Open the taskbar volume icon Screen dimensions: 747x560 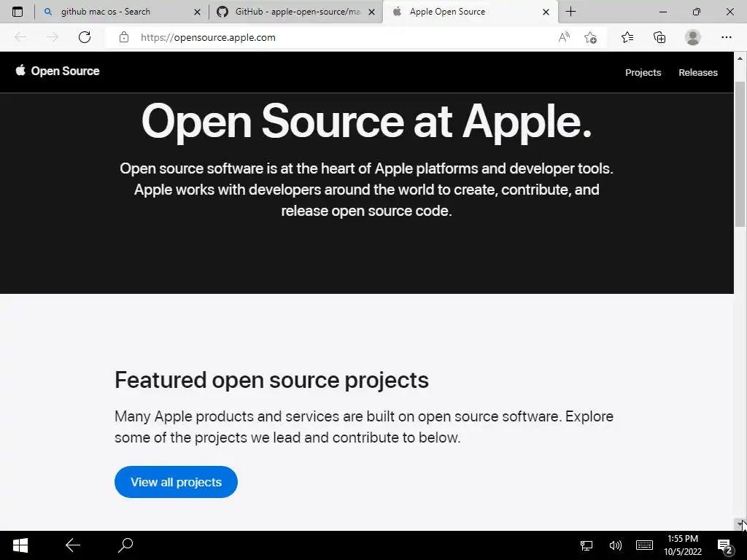615,545
